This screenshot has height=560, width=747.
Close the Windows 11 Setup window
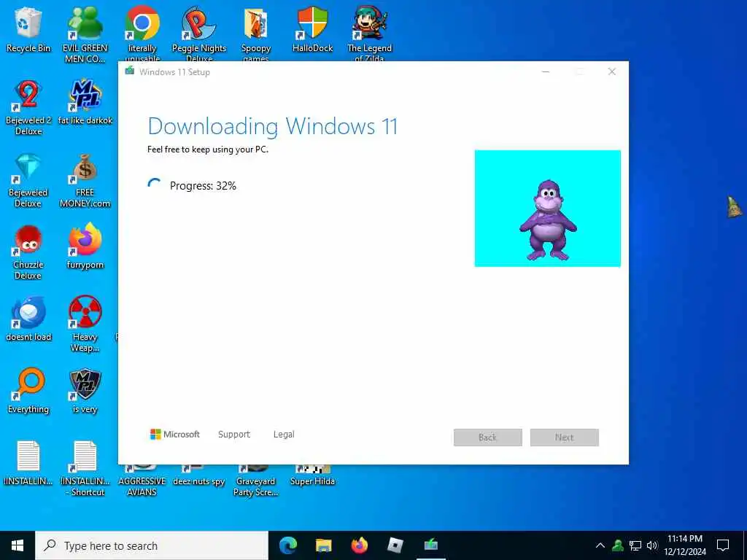pos(612,72)
